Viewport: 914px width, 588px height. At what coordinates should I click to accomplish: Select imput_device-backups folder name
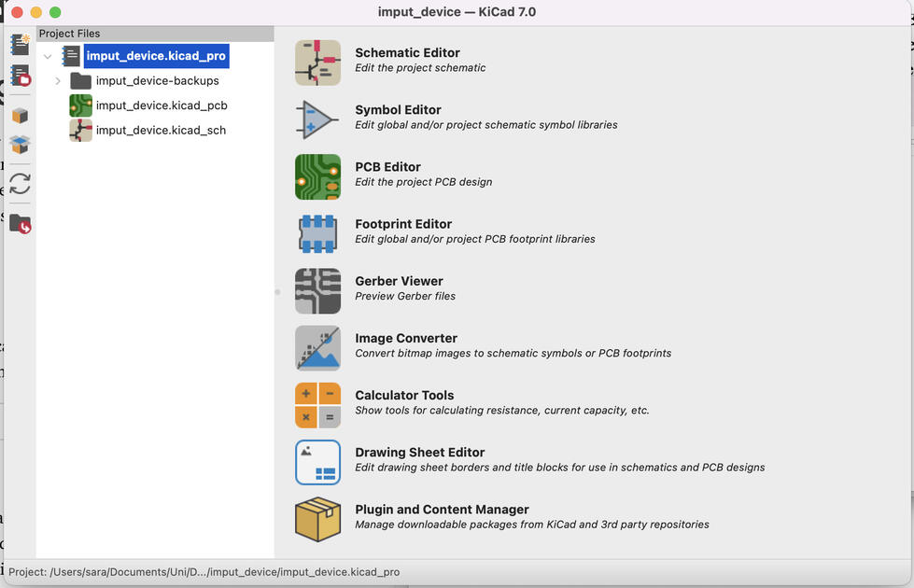pos(158,80)
